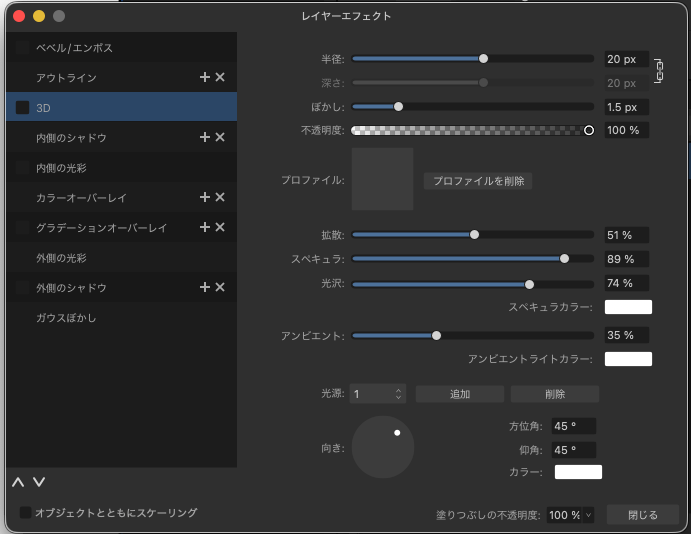Move selected effect up with up arrow
The width and height of the screenshot is (691, 534).
coord(18,482)
